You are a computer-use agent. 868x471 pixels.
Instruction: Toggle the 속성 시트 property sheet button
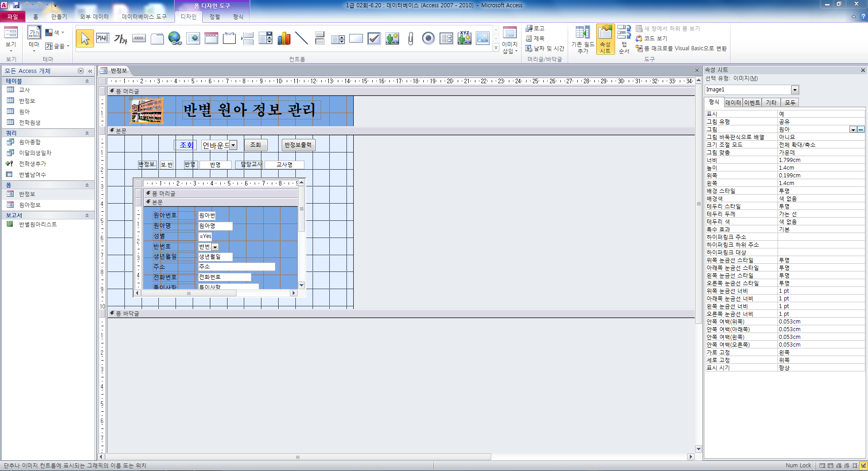(605, 39)
